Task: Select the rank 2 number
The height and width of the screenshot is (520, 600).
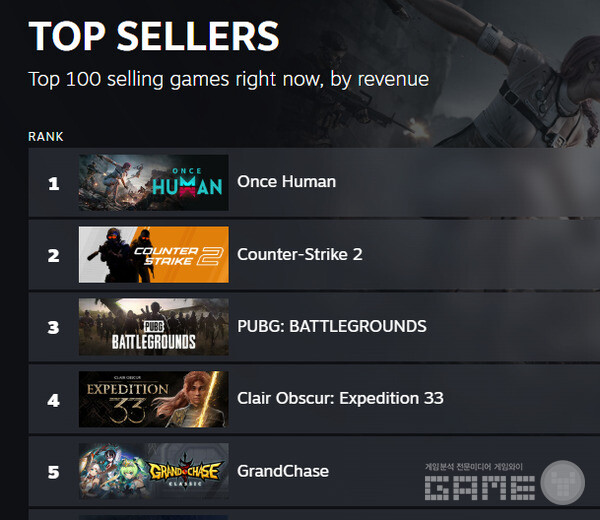Action: pyautogui.click(x=54, y=254)
